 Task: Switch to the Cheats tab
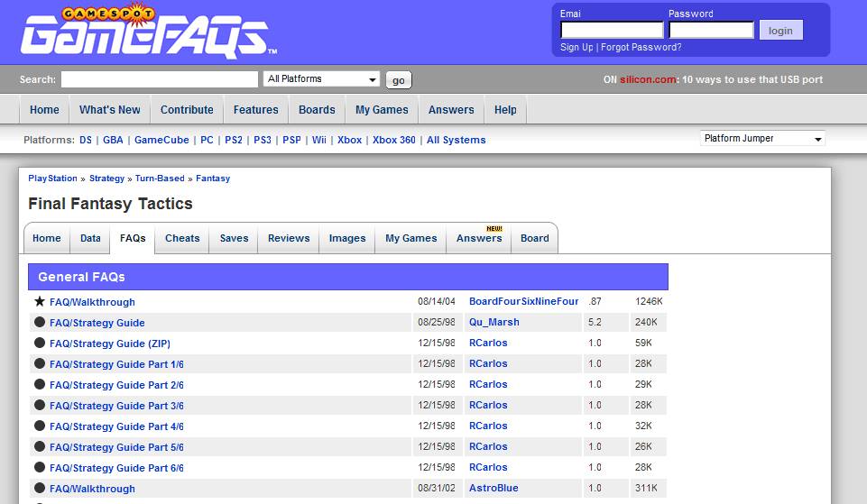[182, 238]
